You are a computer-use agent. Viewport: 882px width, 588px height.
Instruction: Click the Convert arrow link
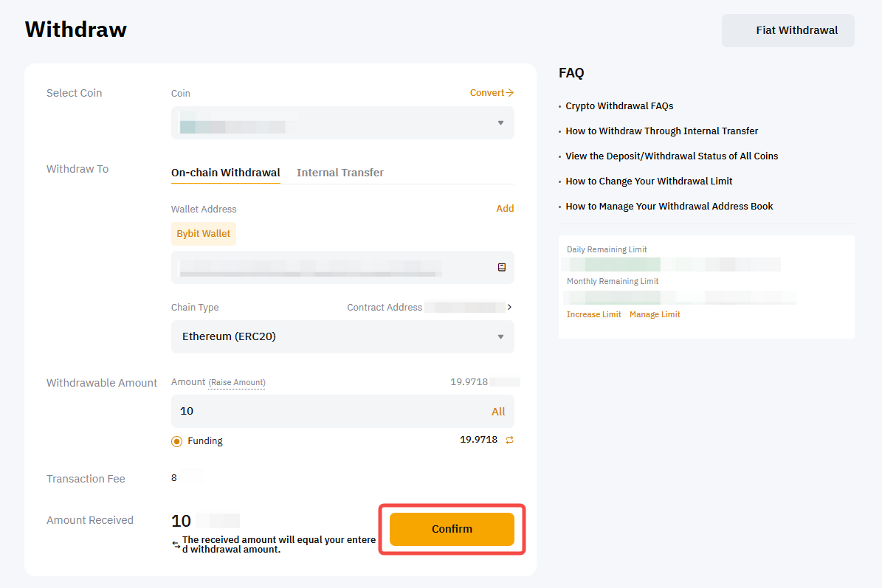[492, 93]
